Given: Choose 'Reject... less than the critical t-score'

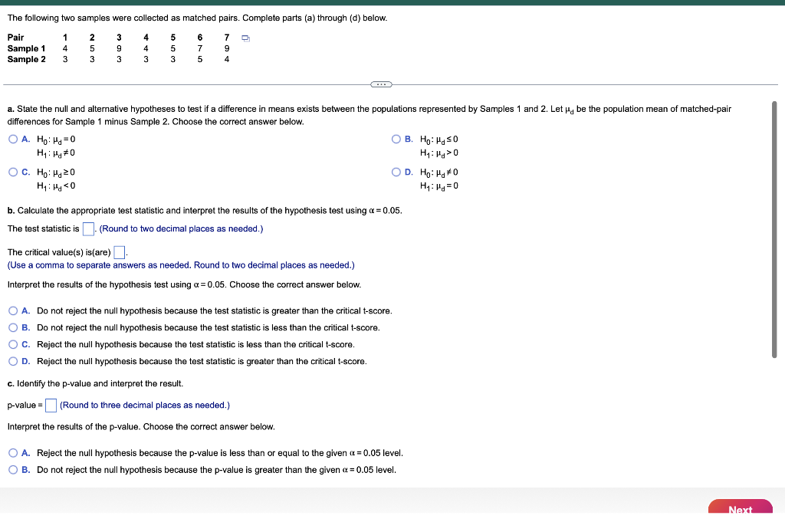Looking at the screenshot, I should pyautogui.click(x=13, y=345).
